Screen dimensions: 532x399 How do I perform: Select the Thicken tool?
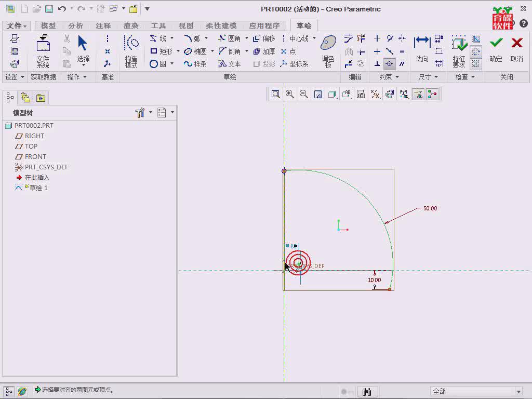264,51
